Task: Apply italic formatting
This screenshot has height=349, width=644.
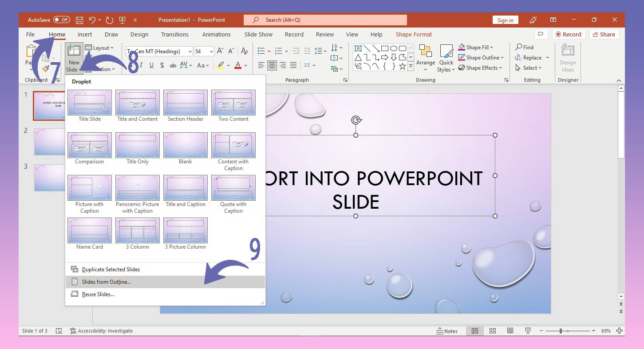Action: 141,65
